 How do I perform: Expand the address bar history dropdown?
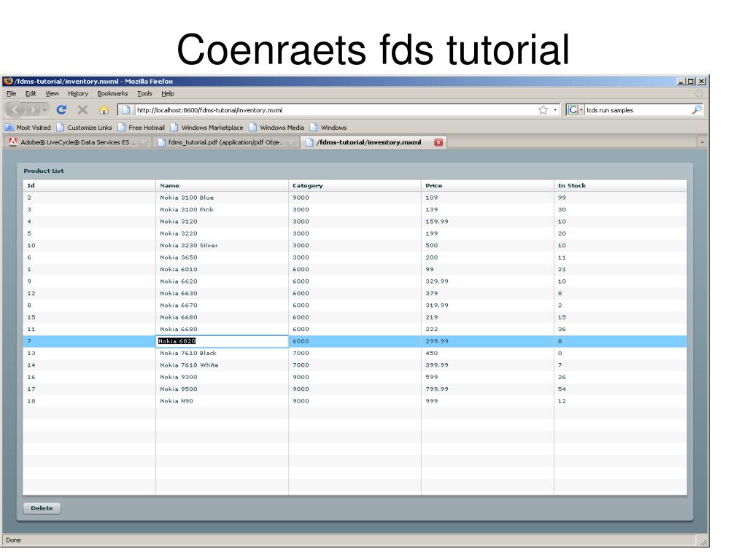(x=555, y=110)
